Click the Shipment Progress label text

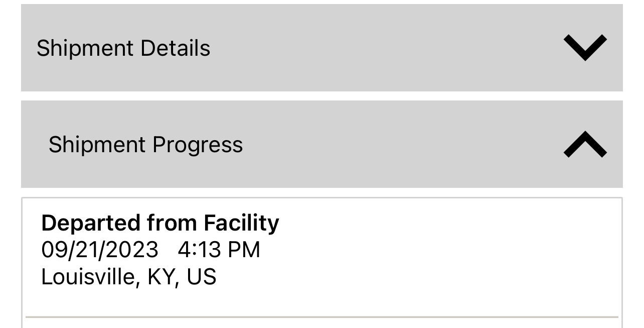(145, 145)
